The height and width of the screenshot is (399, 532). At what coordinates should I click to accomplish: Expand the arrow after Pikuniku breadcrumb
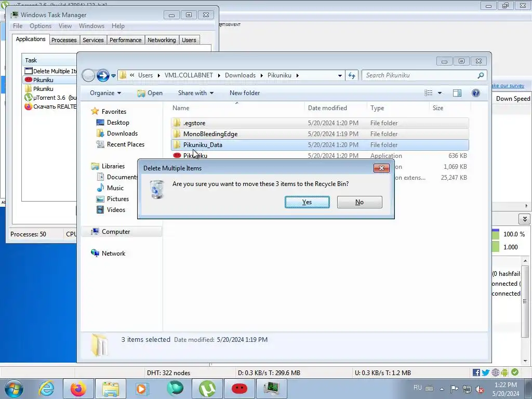(297, 75)
